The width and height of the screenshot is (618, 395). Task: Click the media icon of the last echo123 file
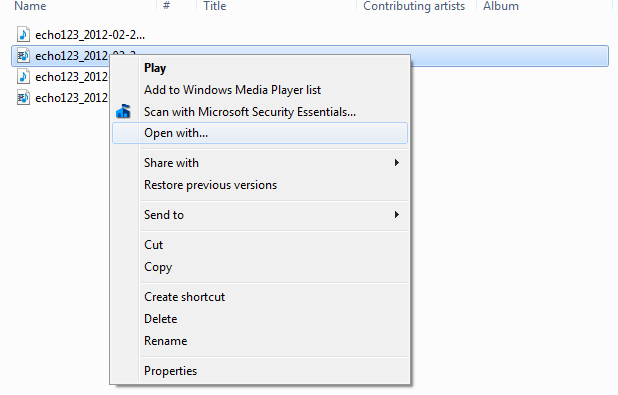tap(23, 97)
